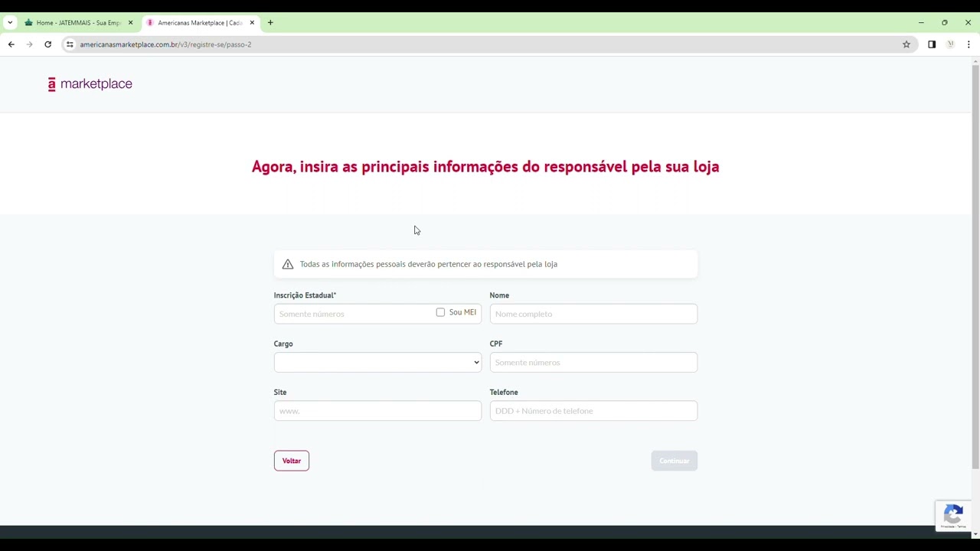Open the browser side panel icon
Viewport: 980px width, 551px height.
tap(932, 44)
